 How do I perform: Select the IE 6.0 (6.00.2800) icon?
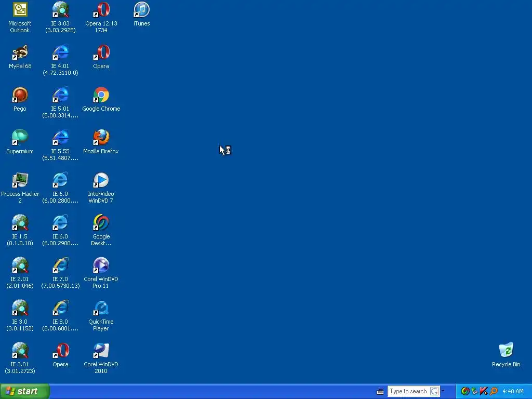[x=60, y=180]
